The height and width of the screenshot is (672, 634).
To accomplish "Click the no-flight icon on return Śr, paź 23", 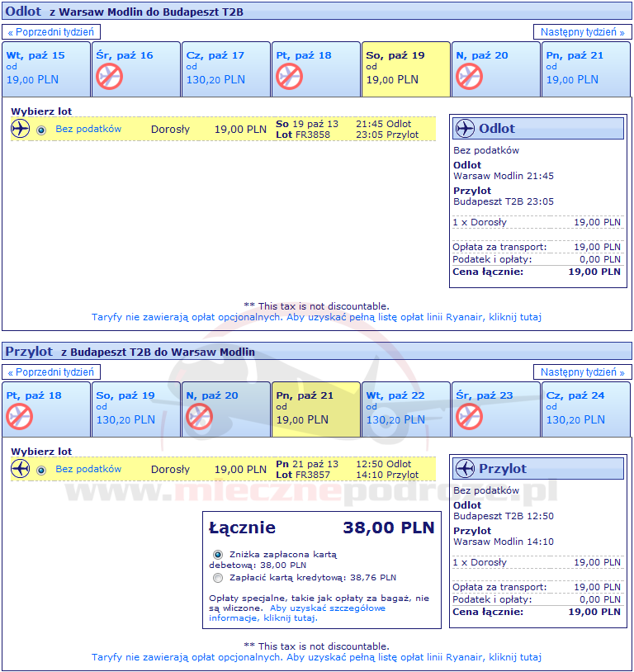I will [469, 416].
